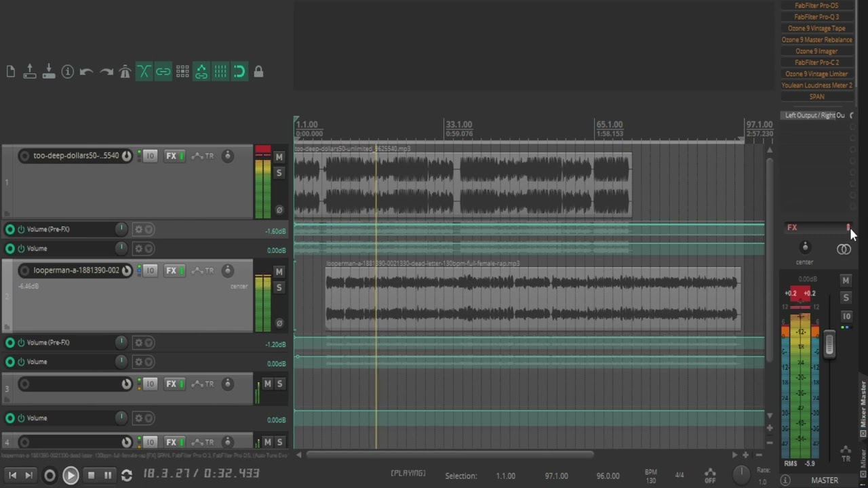The width and height of the screenshot is (868, 488).
Task: Click the transport record button
Action: [50, 475]
